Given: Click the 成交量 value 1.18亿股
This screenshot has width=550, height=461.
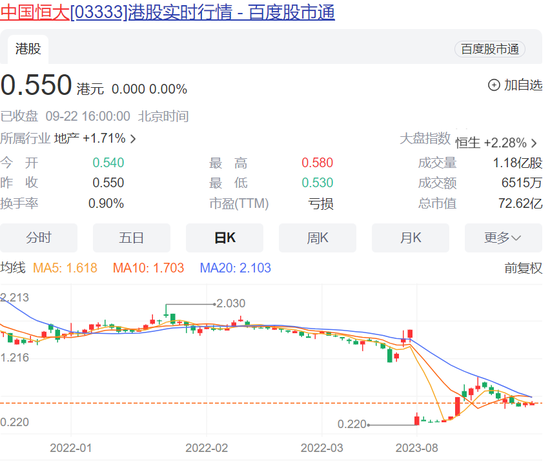Looking at the screenshot, I should [517, 163].
